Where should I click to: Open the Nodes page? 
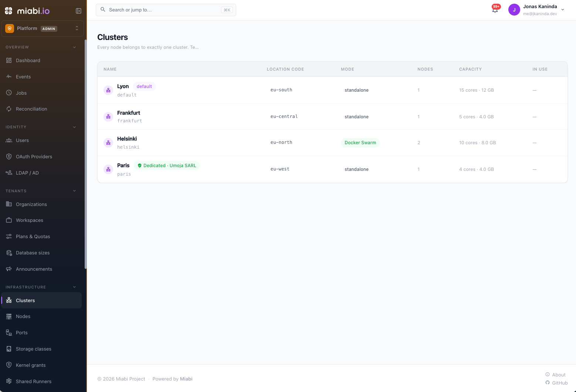tap(41, 317)
